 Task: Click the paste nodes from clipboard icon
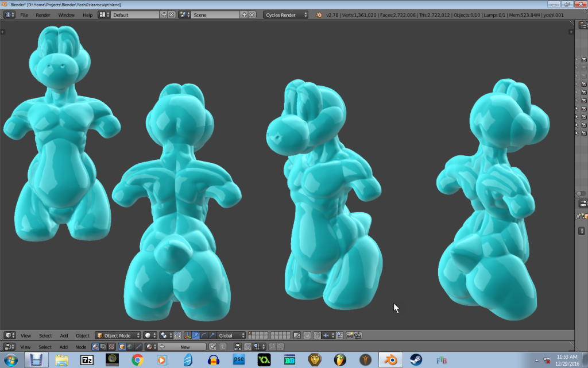coord(280,347)
